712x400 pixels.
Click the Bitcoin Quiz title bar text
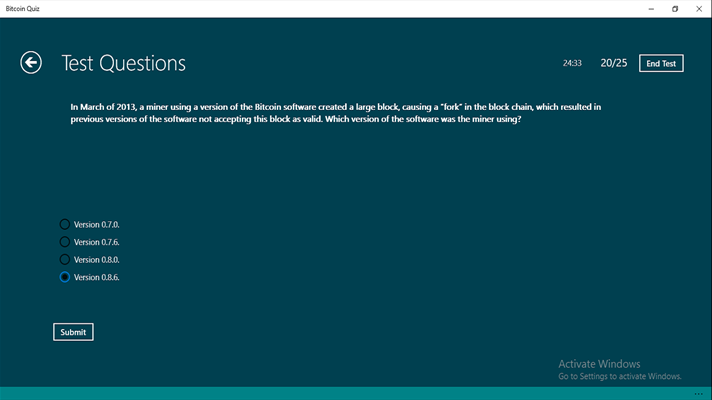click(x=23, y=9)
